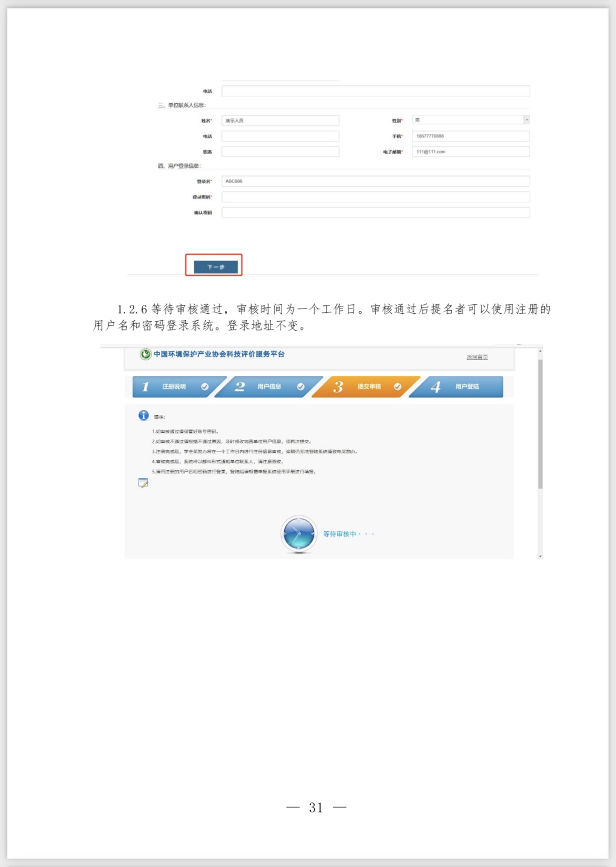Click the scrollbar down arrow of embedded page
The width and height of the screenshot is (616, 867).
point(540,556)
